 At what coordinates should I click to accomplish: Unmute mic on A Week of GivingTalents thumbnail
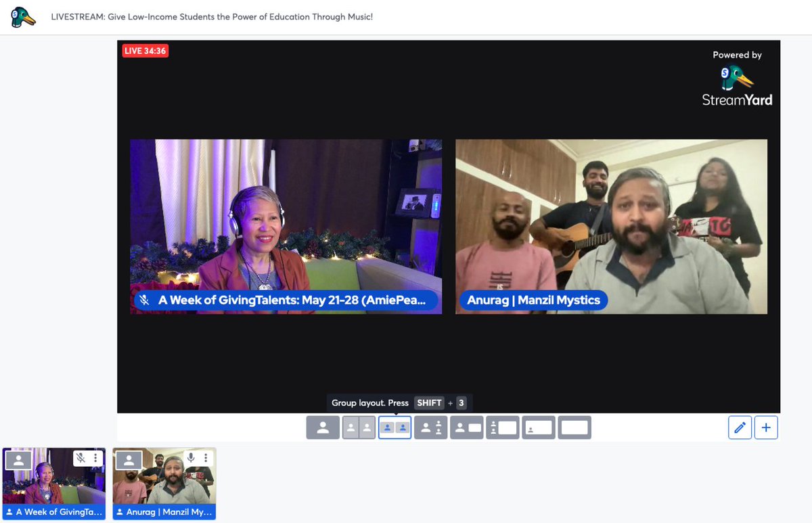tap(81, 458)
